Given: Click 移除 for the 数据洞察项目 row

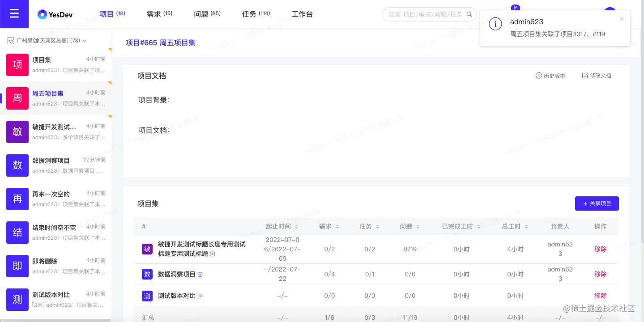Looking at the screenshot, I should [600, 274].
